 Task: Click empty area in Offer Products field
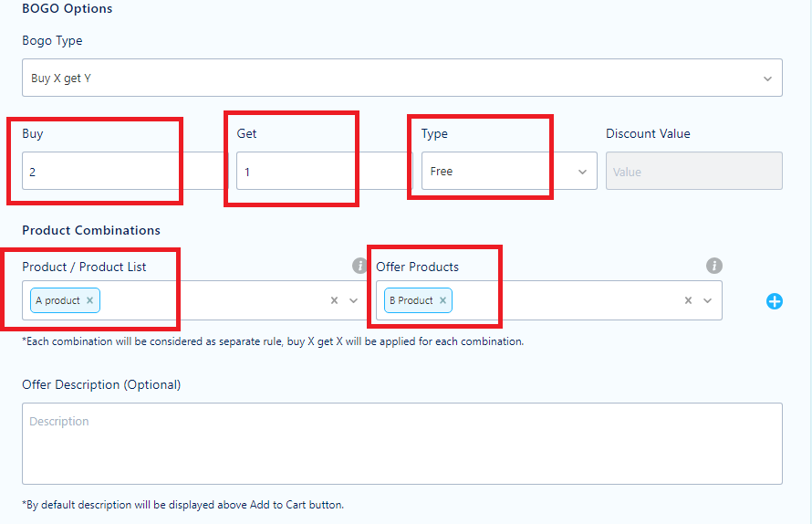point(567,300)
